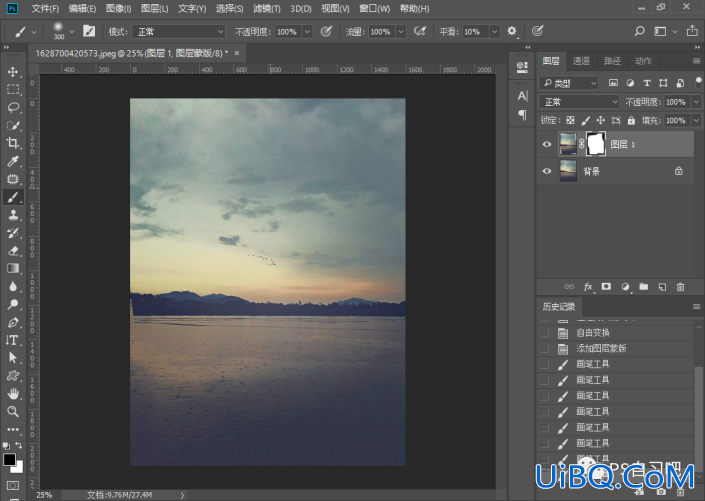Open the options bar 不透明度 dropdown arrow
This screenshot has height=501, width=705.
tap(308, 31)
